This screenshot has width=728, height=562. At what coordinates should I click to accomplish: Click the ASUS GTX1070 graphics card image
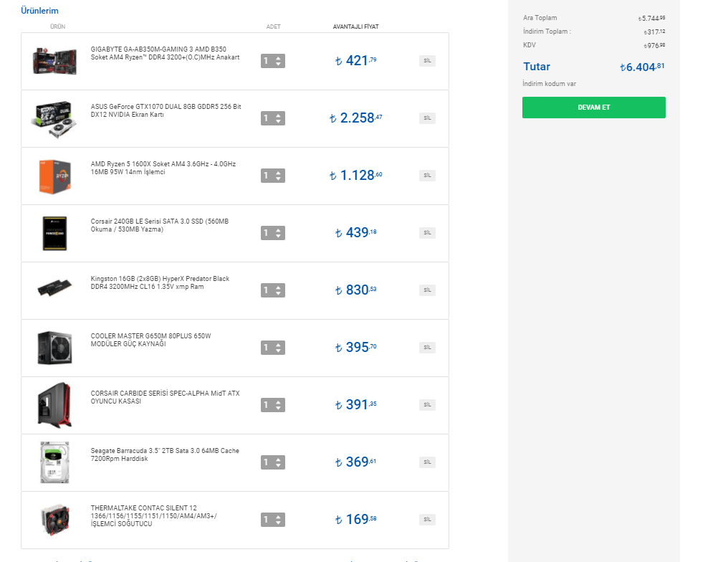(x=54, y=118)
